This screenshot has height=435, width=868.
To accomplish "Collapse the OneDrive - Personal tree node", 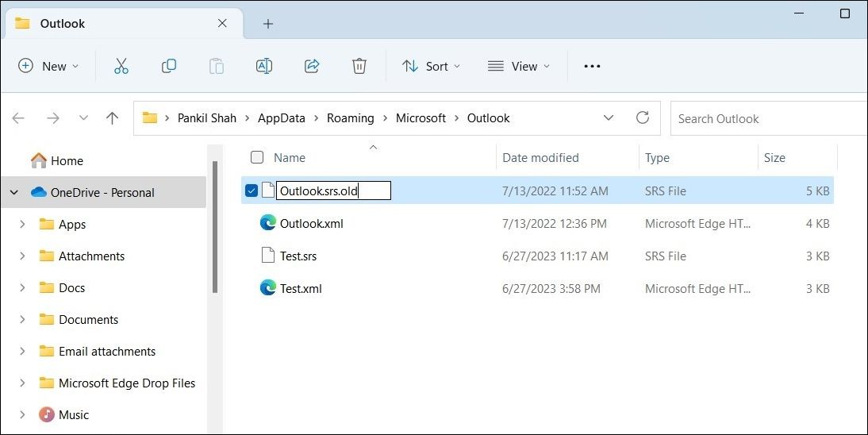I will (14, 192).
